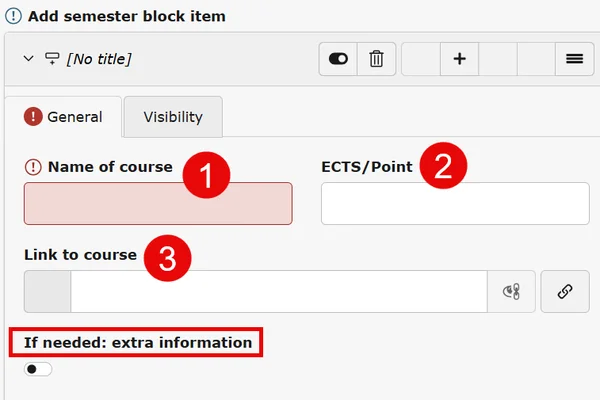600x400 pixels.
Task: Open the hamburger drag handle menu
Action: 574,59
